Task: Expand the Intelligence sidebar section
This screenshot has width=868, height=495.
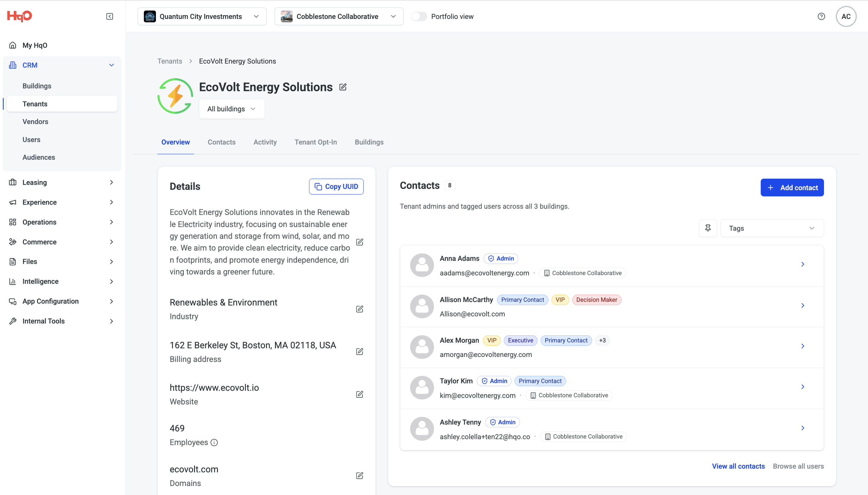Action: [61, 282]
